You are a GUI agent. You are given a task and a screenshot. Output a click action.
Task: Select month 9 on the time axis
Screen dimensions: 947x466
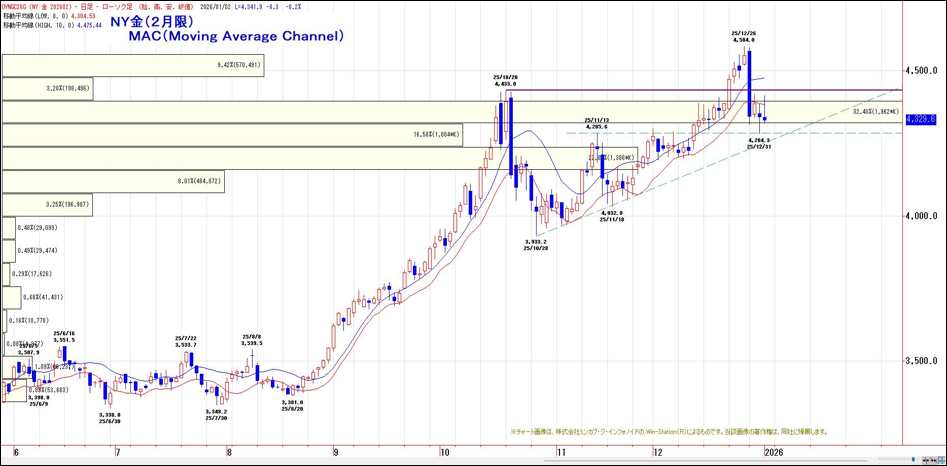pyautogui.click(x=337, y=452)
